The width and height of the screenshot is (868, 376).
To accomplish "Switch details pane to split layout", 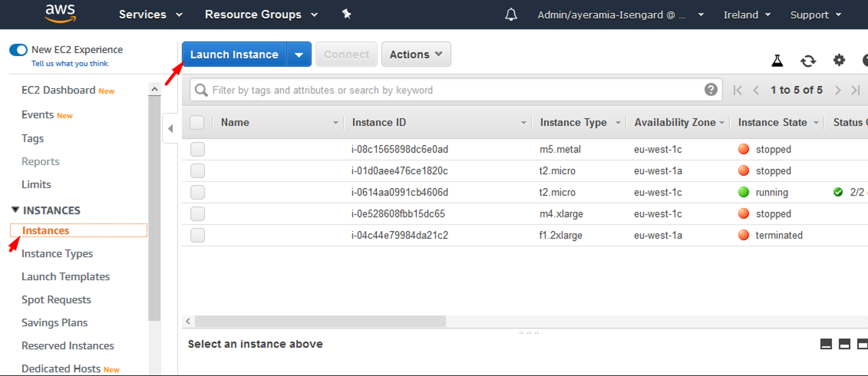I will [845, 344].
